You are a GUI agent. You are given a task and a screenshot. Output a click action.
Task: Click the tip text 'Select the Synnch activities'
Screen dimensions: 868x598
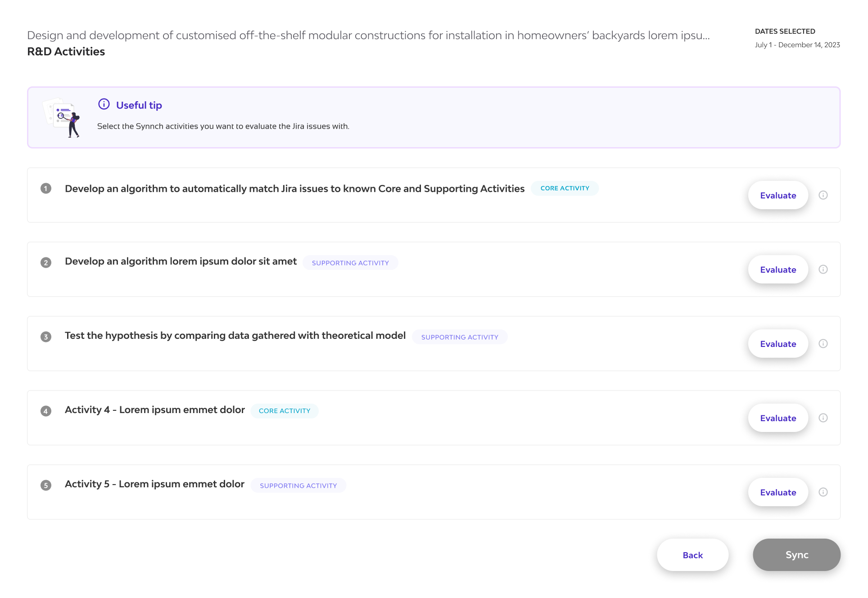tap(223, 126)
